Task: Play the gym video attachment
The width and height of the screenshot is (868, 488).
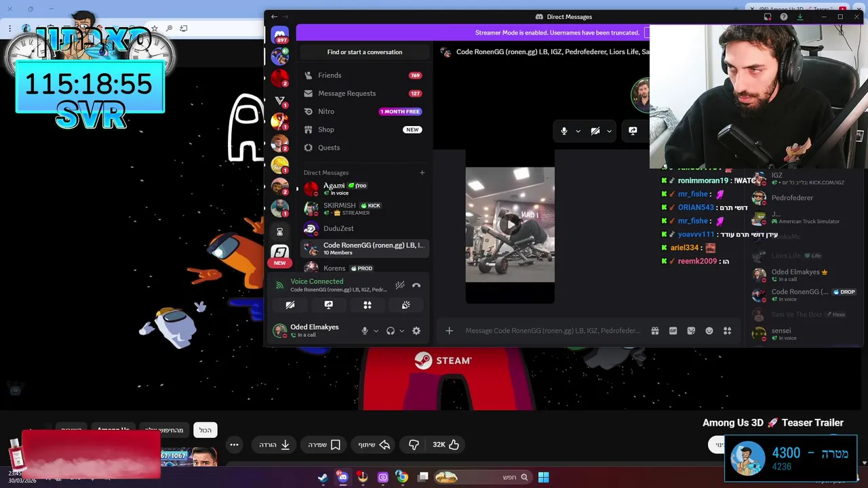Action: 510,224
